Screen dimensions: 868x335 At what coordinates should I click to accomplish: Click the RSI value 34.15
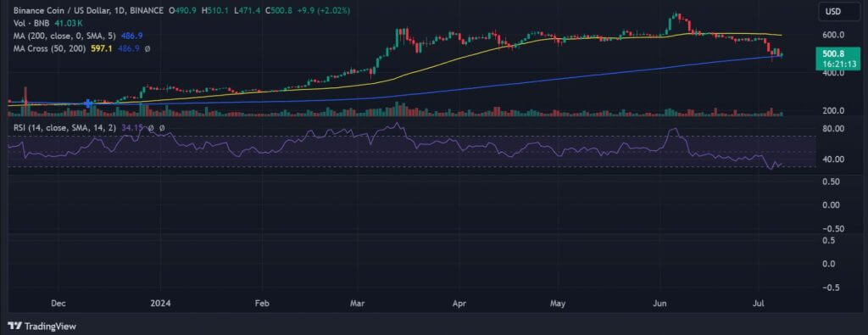pos(131,128)
